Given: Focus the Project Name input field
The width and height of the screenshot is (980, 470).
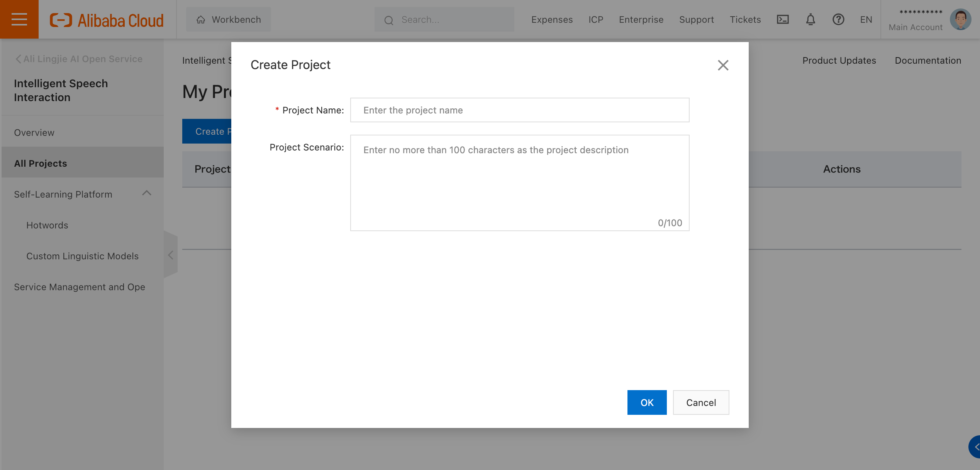Looking at the screenshot, I should tap(519, 110).
